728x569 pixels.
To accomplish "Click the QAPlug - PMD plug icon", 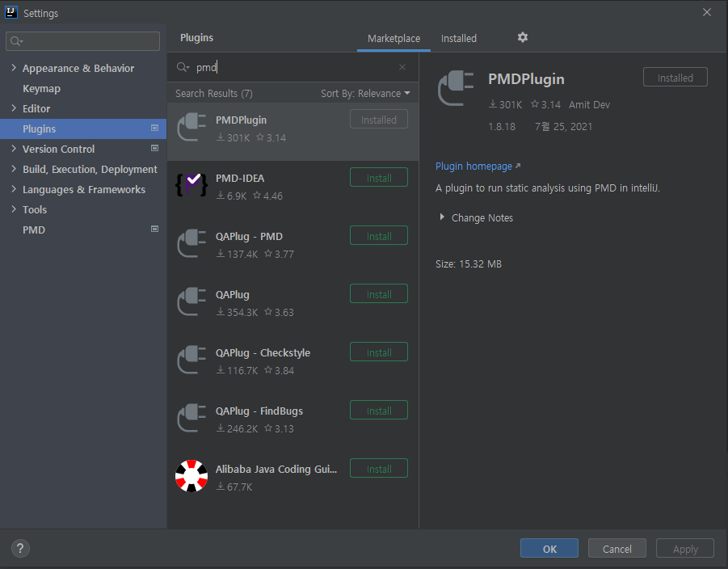I will (191, 243).
